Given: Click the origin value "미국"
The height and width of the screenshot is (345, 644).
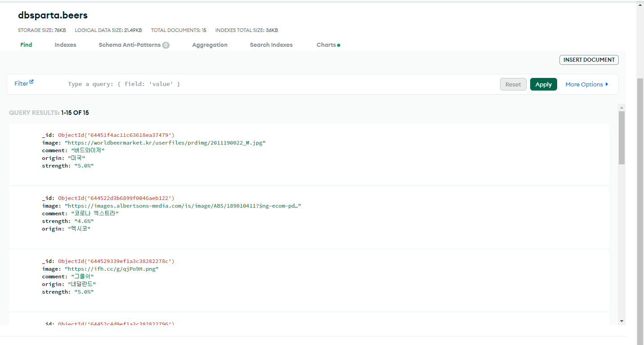Looking at the screenshot, I should pos(77,158).
